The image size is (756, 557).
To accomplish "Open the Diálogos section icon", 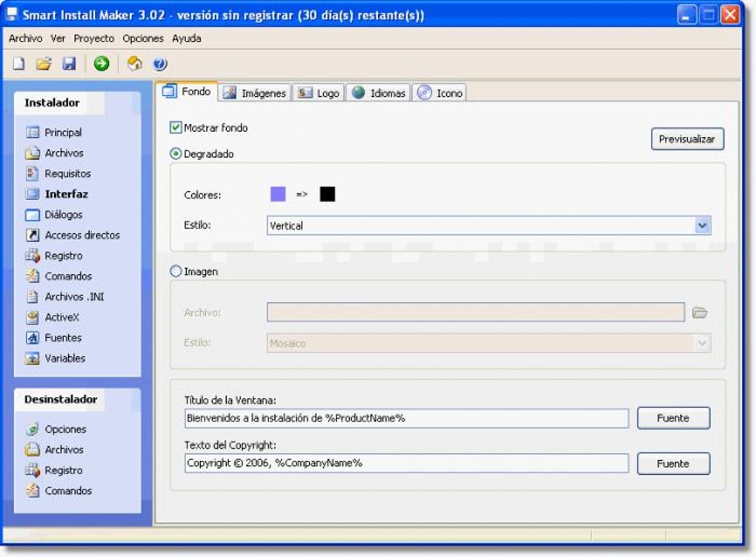I will [33, 214].
